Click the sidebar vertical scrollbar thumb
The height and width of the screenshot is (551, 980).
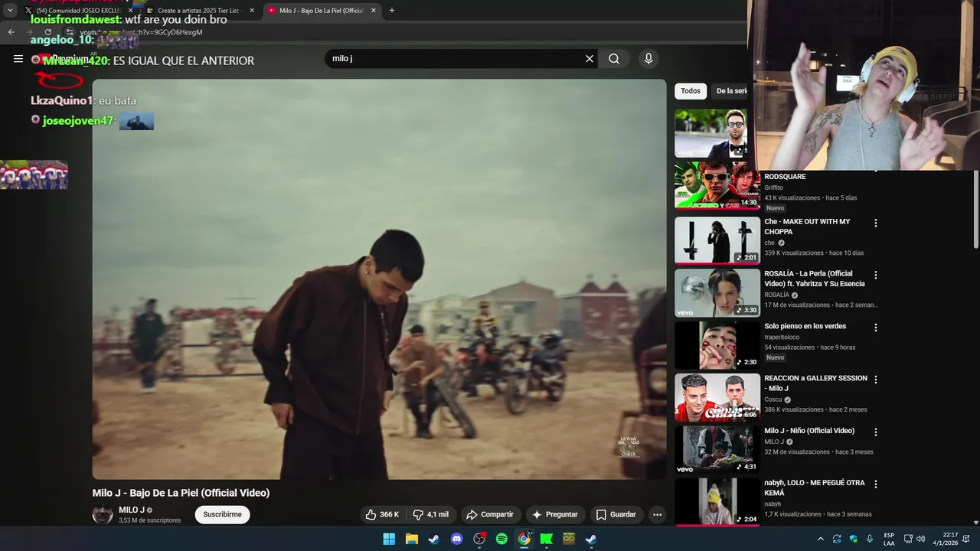(976, 209)
